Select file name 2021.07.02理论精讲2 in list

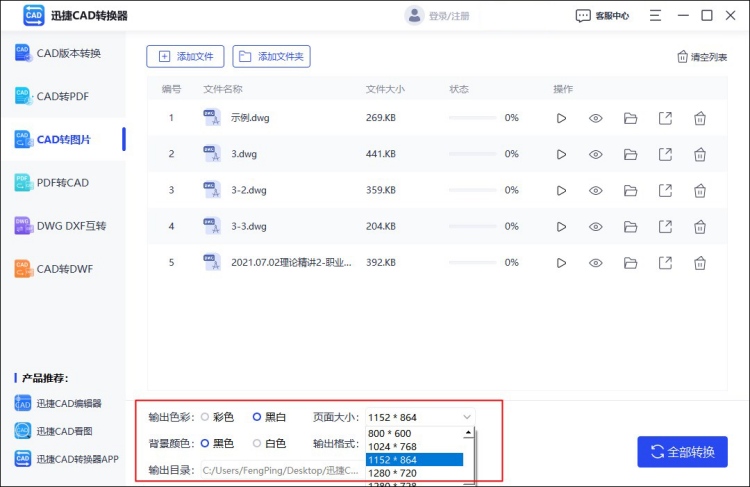tap(291, 262)
